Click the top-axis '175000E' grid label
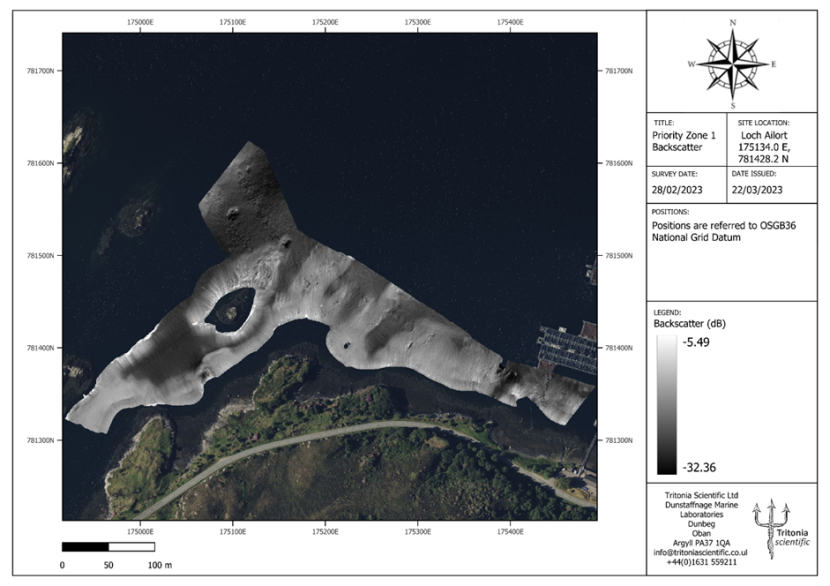 140,22
